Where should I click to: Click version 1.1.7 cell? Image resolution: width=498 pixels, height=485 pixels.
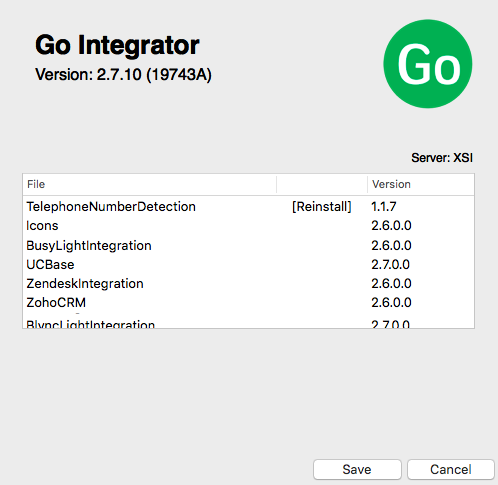(384, 207)
